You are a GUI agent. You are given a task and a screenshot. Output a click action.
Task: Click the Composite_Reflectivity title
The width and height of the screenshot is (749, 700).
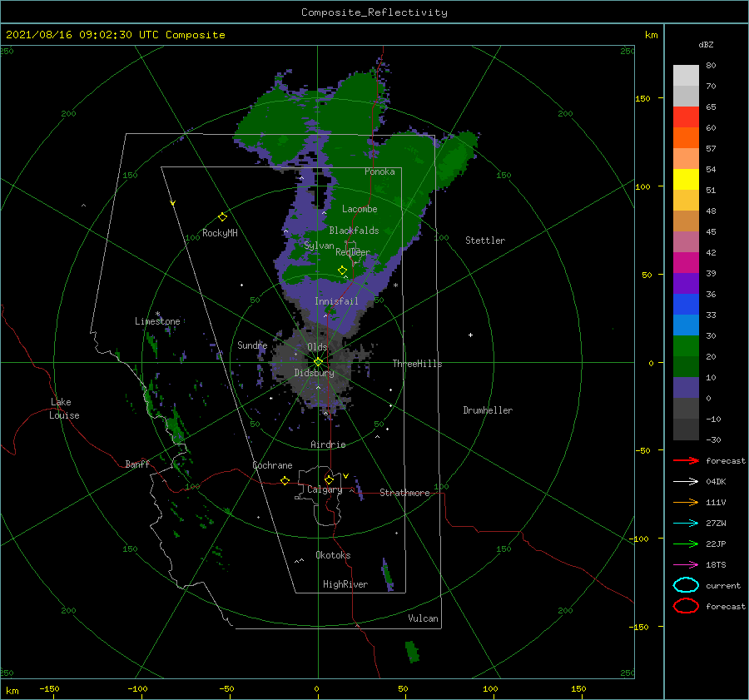[374, 12]
